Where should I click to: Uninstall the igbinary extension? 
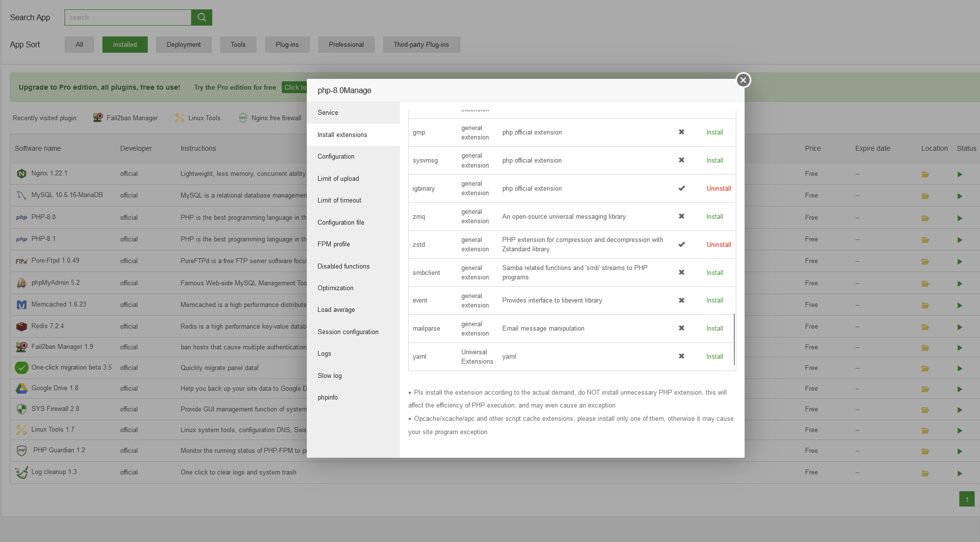[719, 188]
